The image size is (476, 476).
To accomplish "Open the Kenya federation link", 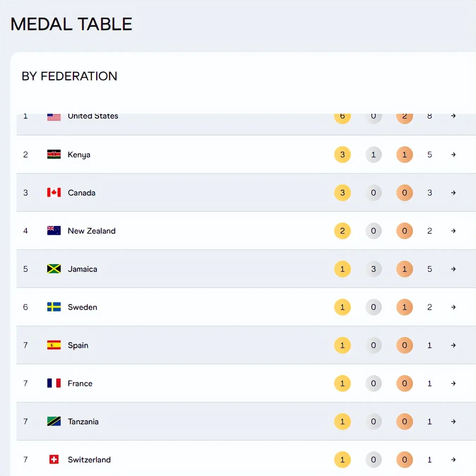I will tap(79, 155).
